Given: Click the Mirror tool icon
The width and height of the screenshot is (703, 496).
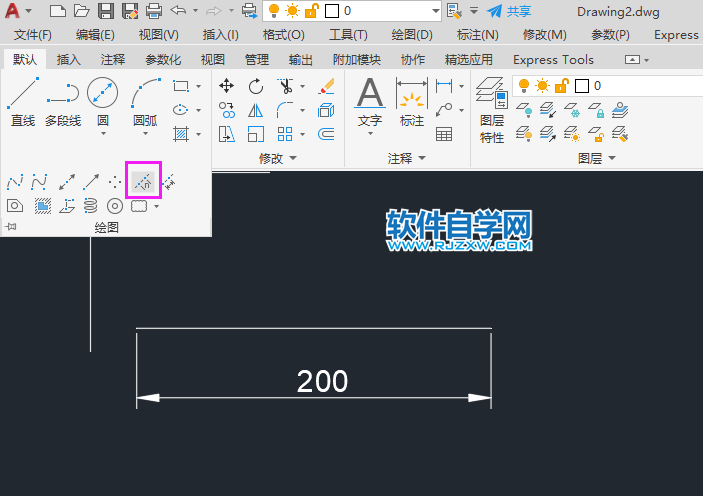Looking at the screenshot, I should (x=256, y=110).
